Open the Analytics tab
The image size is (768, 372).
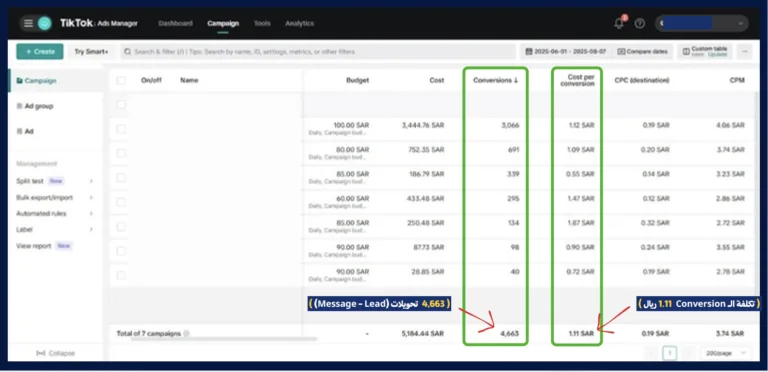(299, 23)
